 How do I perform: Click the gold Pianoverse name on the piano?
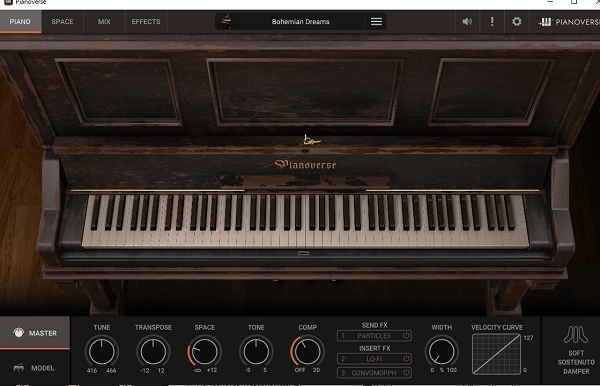[x=305, y=164]
